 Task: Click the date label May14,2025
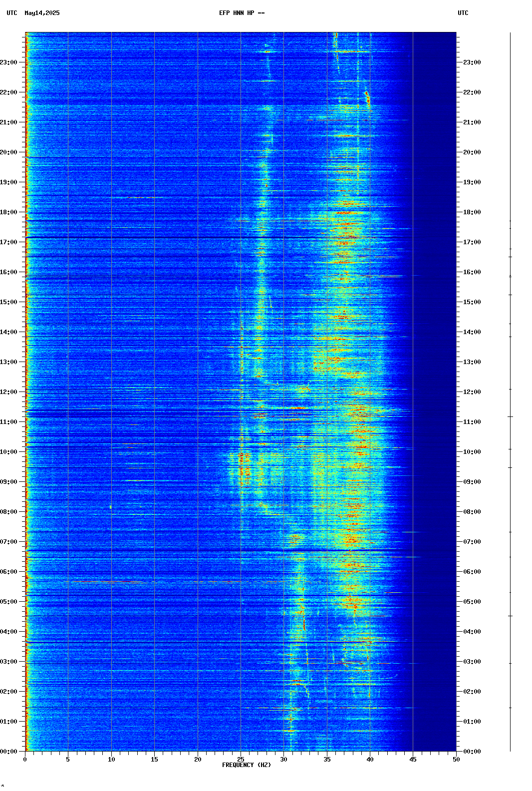pos(42,13)
